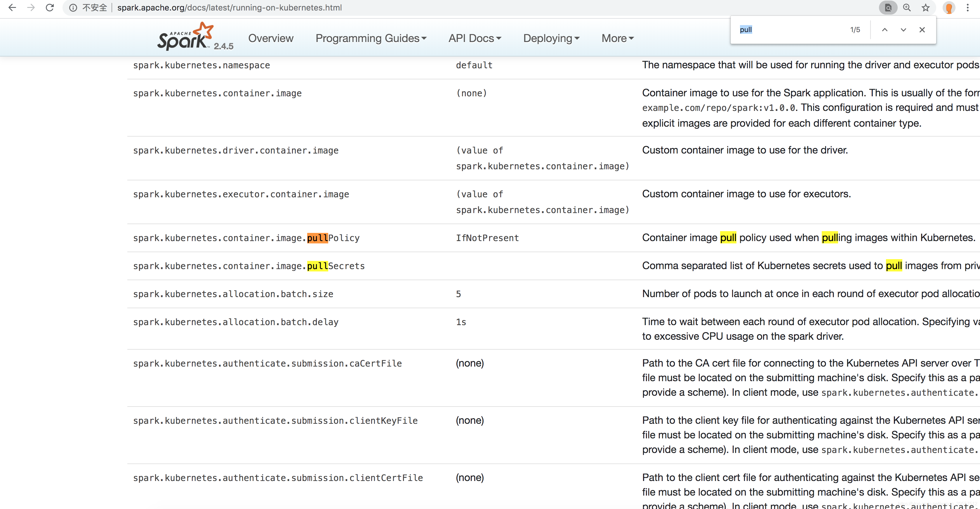Image resolution: width=980 pixels, height=509 pixels.
Task: Open the Chrome three-dot menu
Action: click(967, 8)
